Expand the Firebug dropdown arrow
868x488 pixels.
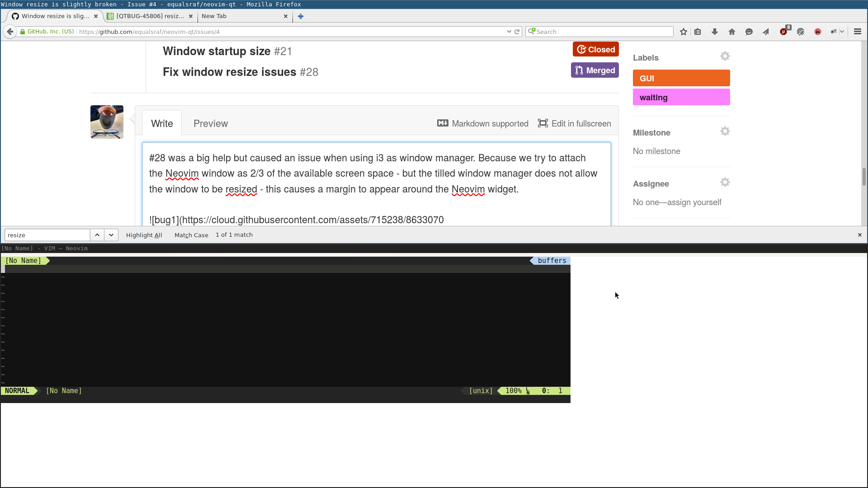click(x=842, y=32)
